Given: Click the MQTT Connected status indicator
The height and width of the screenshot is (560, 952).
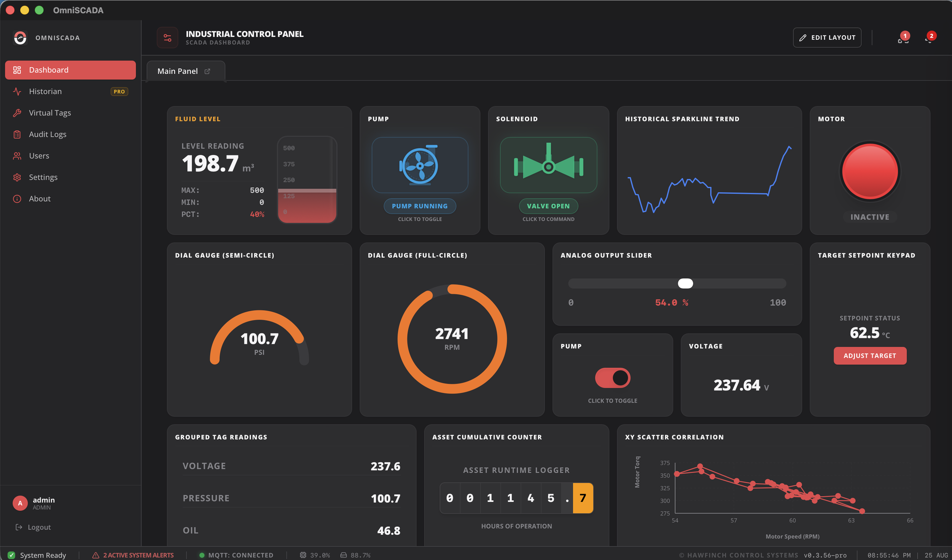Looking at the screenshot, I should pos(236,555).
